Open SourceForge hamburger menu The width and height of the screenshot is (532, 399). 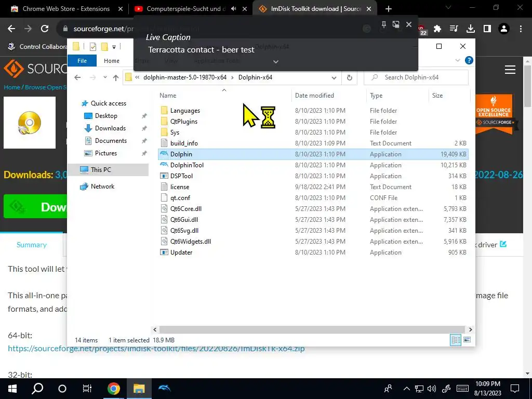click(x=510, y=70)
